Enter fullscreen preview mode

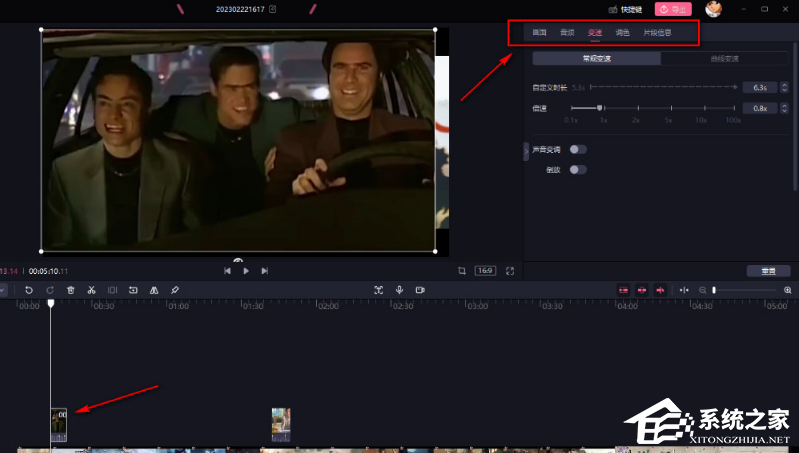pyautogui.click(x=510, y=271)
